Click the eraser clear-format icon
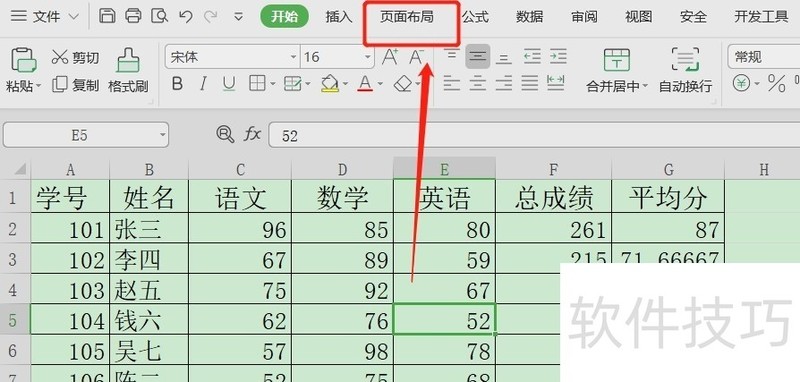Image resolution: width=800 pixels, height=382 pixels. [x=403, y=84]
